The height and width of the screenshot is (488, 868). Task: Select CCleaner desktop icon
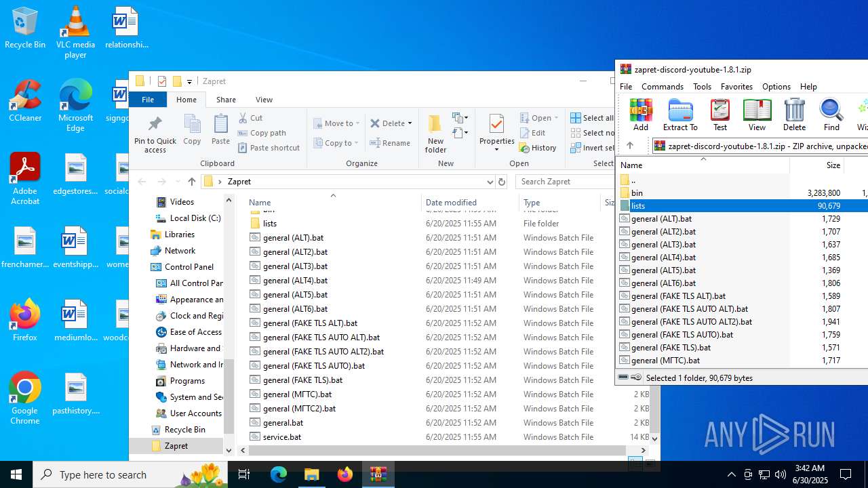[25, 101]
